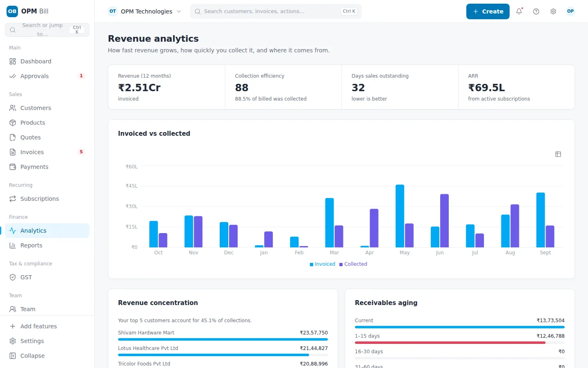Screen dimensions: 588x368
Task: Click the Shivam Hardware Mart customer name
Action: tap(146, 333)
